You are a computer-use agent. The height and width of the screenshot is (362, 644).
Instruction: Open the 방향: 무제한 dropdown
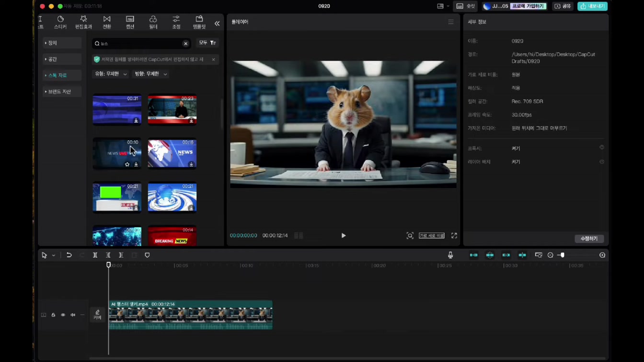[x=151, y=74]
